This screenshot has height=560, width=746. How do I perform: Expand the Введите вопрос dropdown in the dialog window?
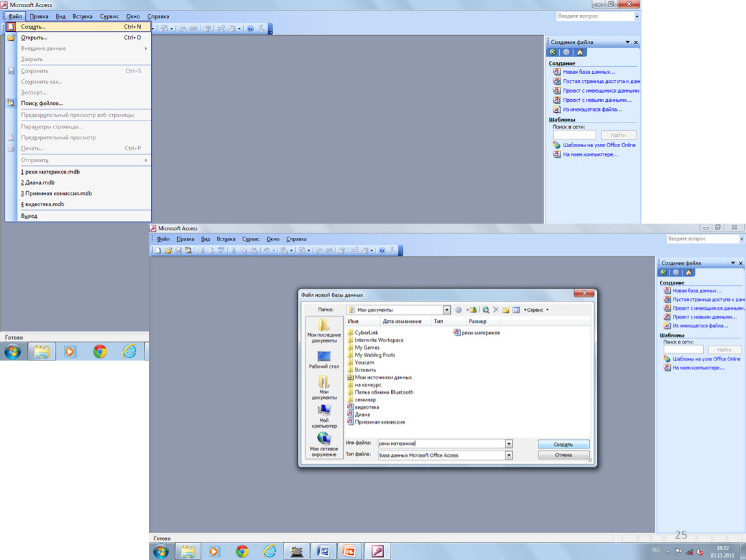[742, 239]
